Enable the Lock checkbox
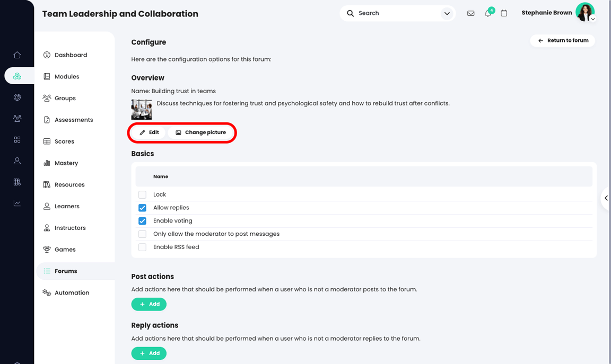Image resolution: width=611 pixels, height=364 pixels. 142,194
